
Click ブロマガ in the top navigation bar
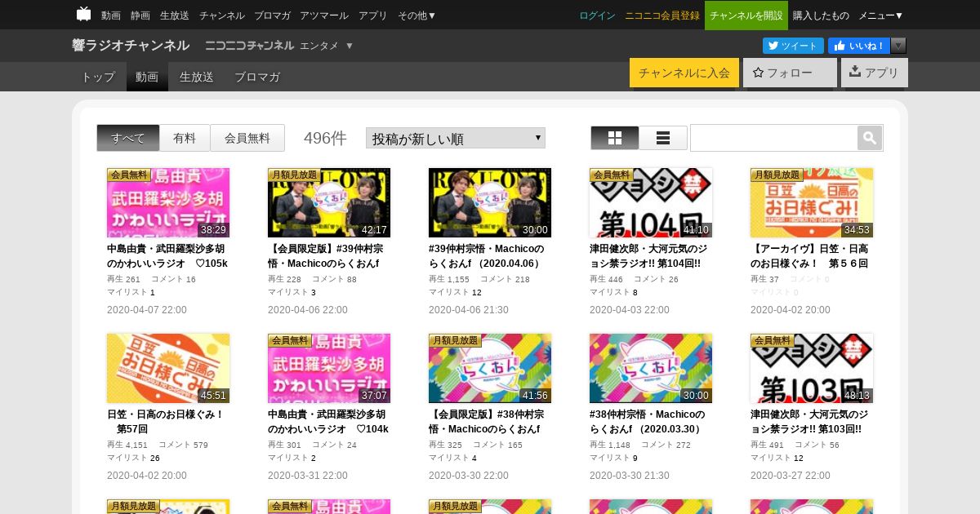tap(272, 16)
